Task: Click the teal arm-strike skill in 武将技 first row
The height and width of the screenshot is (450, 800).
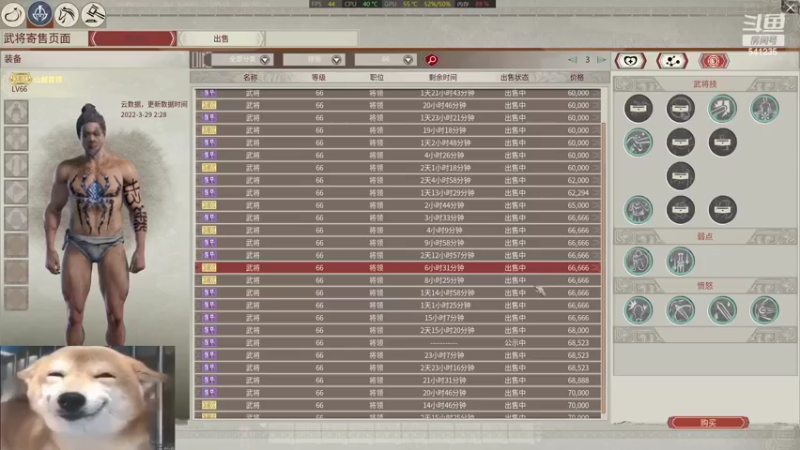Action: [722, 108]
